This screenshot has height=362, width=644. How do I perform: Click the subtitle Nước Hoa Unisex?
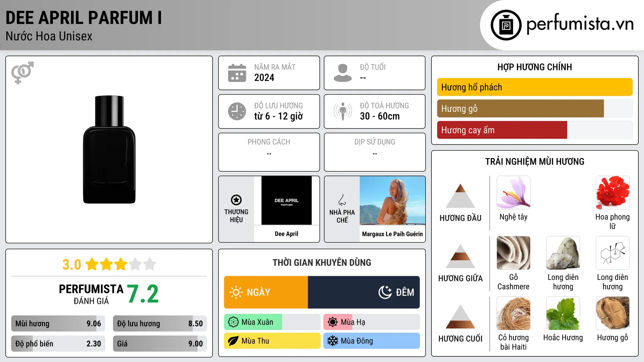pos(49,36)
